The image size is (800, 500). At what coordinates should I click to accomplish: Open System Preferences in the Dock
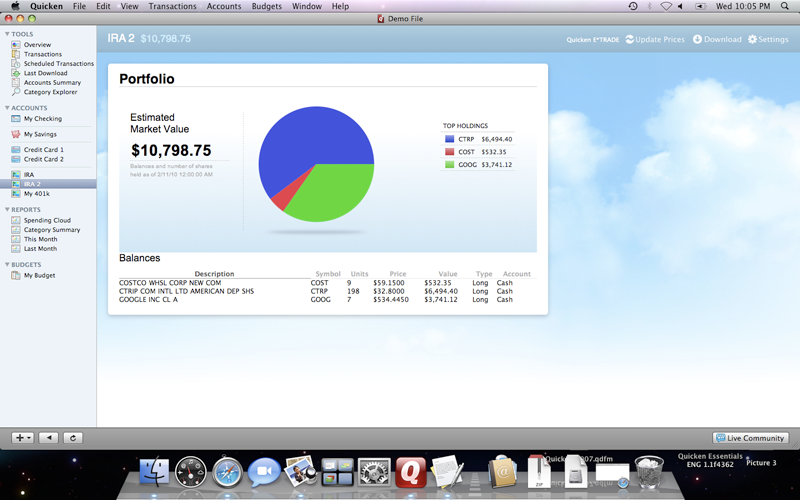pos(374,472)
